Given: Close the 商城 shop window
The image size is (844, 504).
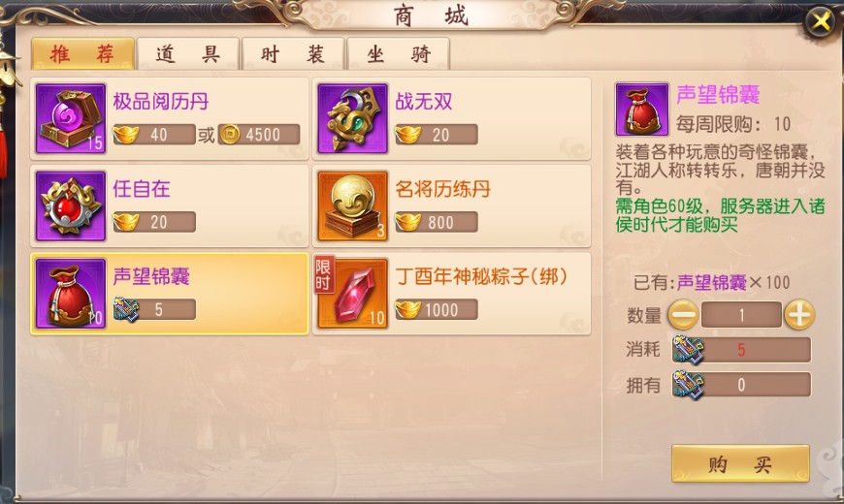Looking at the screenshot, I should pos(821,21).
